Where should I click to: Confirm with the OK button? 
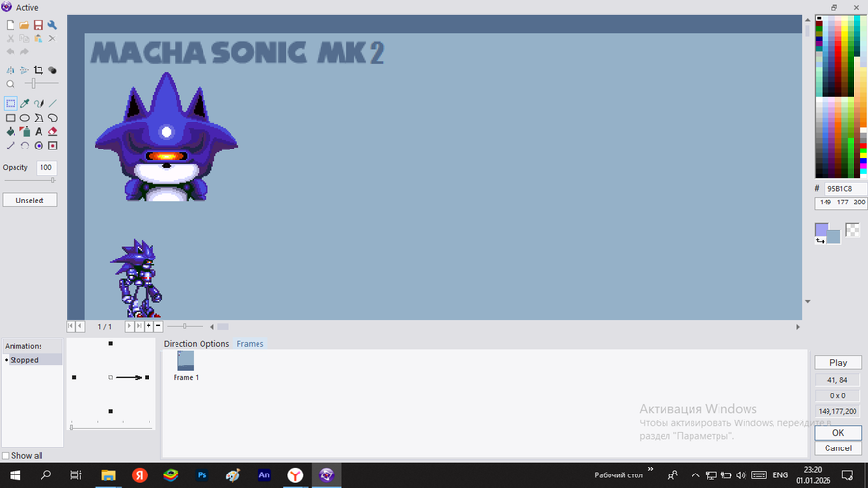[x=838, y=433]
